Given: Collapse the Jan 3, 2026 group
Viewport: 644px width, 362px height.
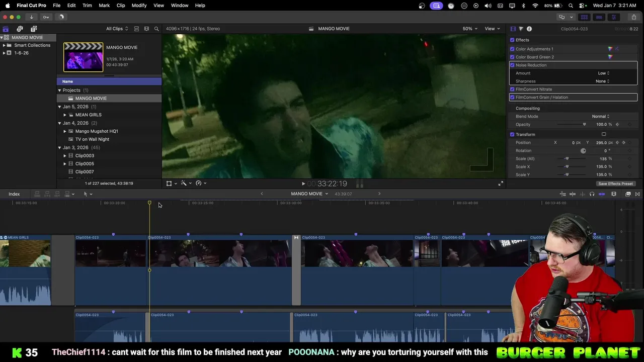Looking at the screenshot, I should [59, 148].
